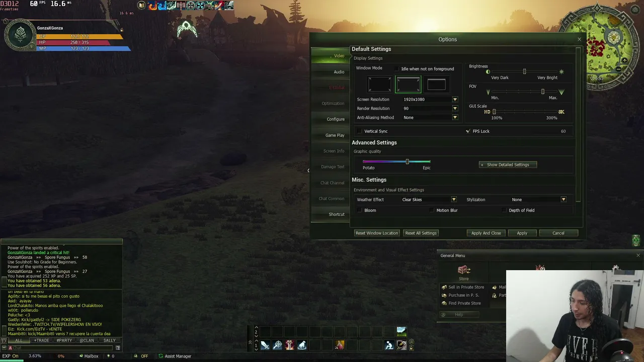
Task: Activate the red pillar skill on hotbar
Action: click(x=290, y=345)
